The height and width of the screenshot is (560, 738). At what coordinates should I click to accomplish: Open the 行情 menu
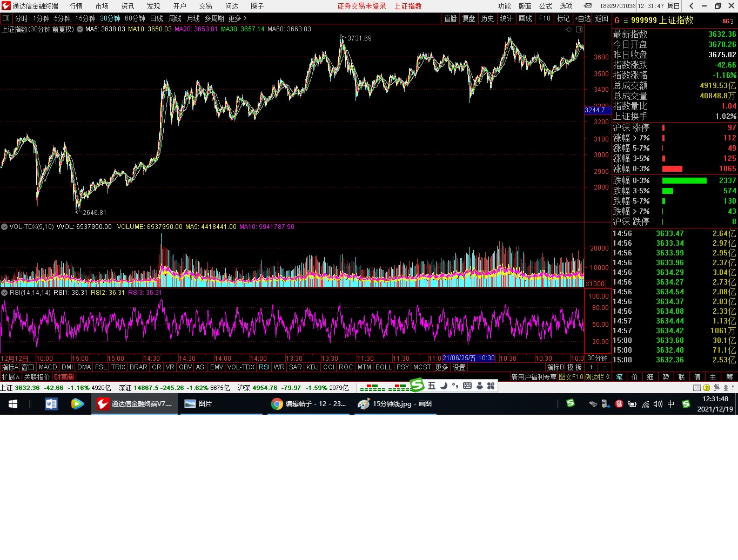[76, 6]
